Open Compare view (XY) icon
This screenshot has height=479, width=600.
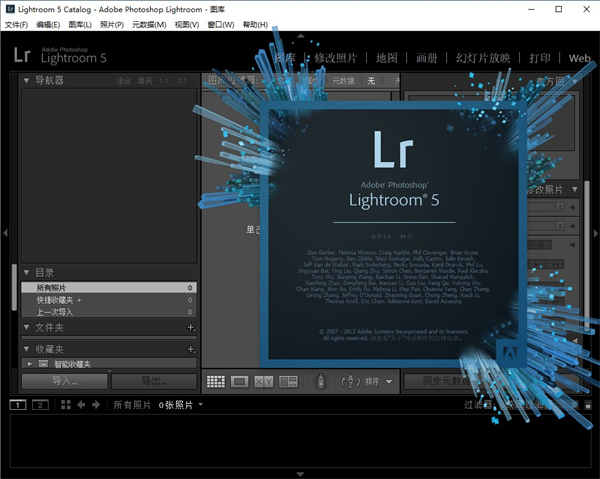coord(264,381)
